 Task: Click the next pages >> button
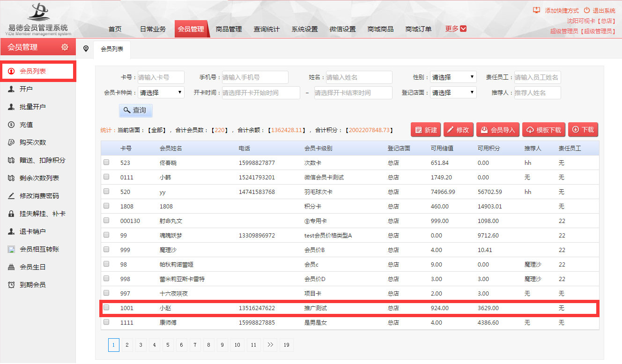point(270,345)
